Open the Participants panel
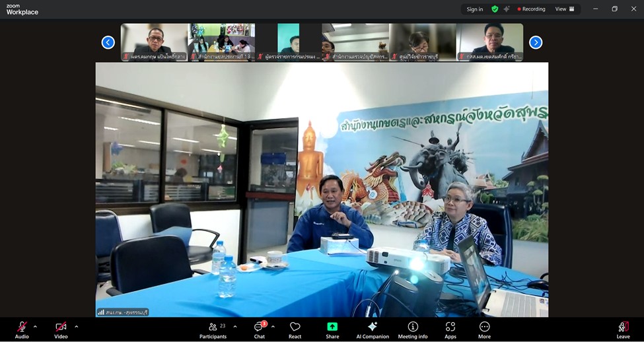The height and width of the screenshot is (342, 644). [x=213, y=327]
